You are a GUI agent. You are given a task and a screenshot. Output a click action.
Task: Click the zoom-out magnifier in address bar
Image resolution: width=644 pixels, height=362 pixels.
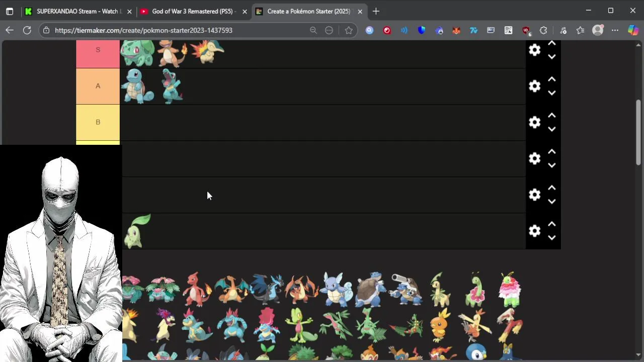coord(313,30)
